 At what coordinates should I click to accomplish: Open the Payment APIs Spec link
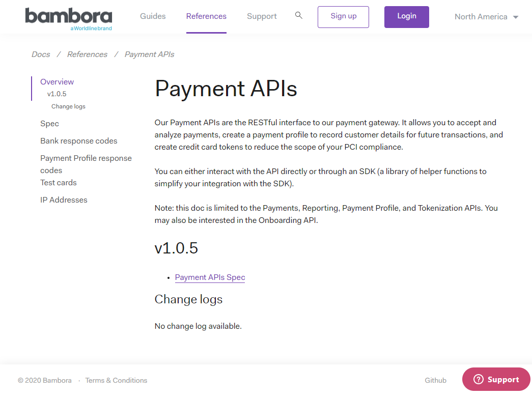(x=210, y=277)
